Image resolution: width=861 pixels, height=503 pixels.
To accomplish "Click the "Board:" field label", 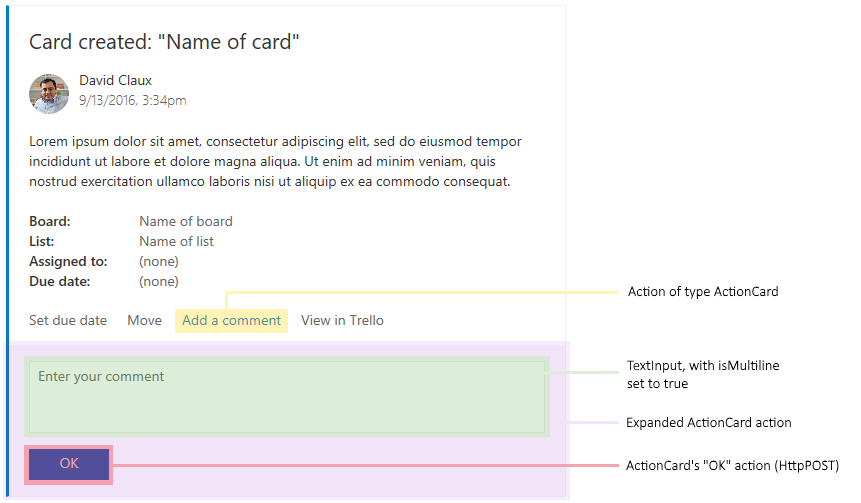I will (x=50, y=221).
